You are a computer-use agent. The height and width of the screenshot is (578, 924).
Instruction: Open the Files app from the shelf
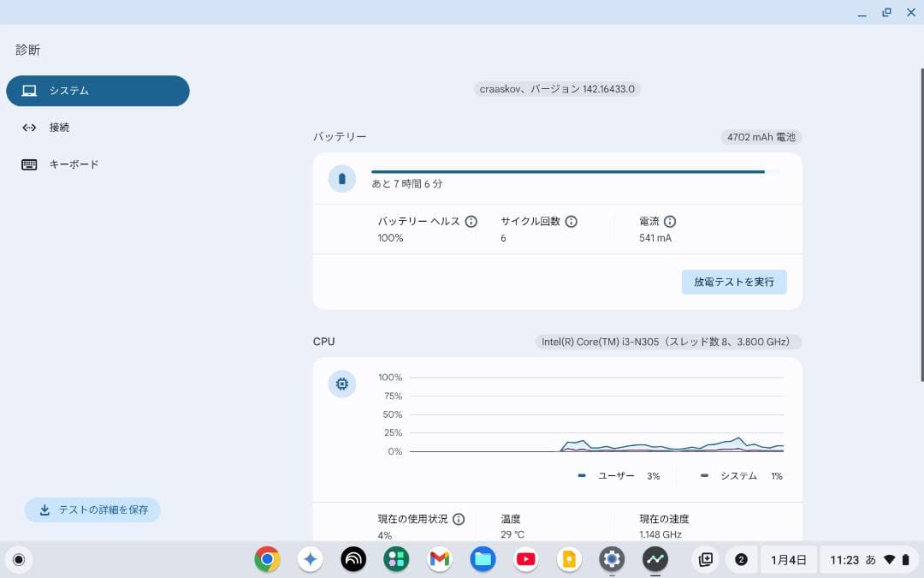pyautogui.click(x=482, y=559)
